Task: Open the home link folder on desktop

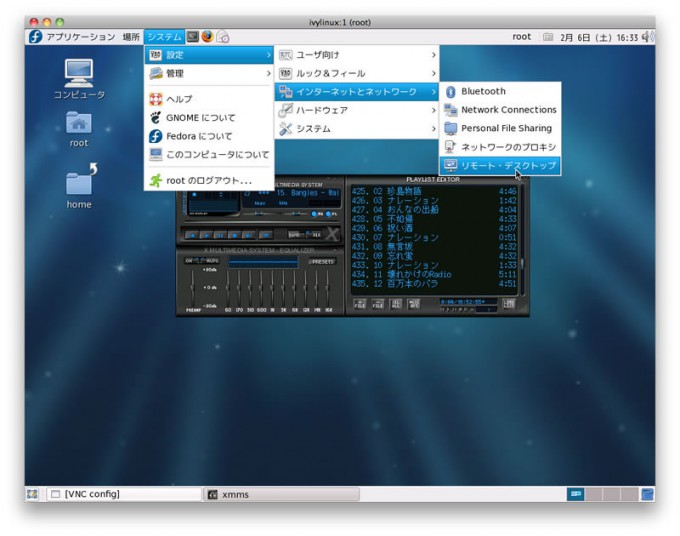Action: [x=79, y=186]
